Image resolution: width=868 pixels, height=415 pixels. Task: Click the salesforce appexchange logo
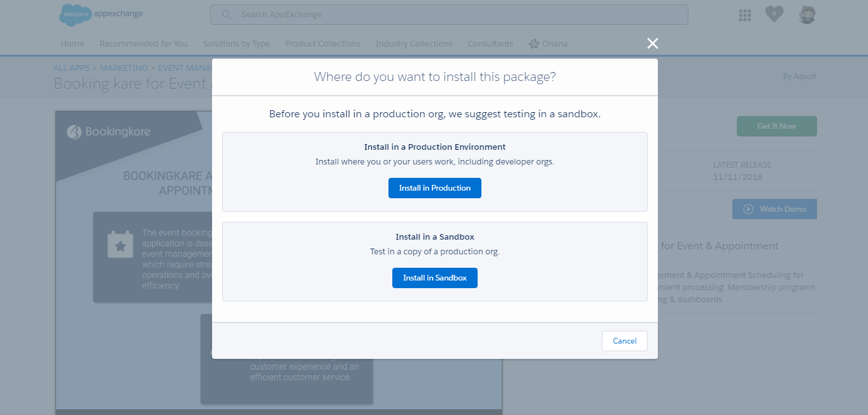[100, 14]
